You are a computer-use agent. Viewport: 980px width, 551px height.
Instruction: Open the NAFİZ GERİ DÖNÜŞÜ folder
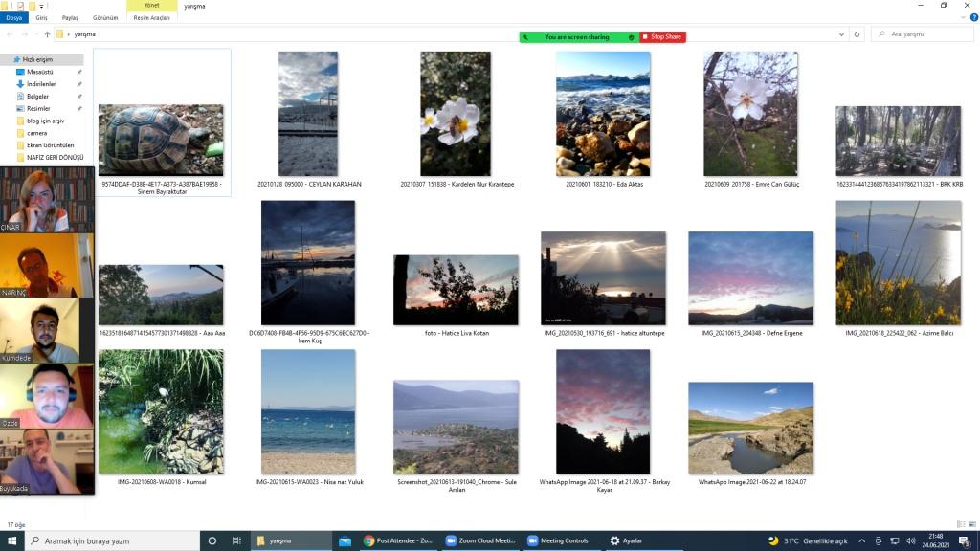(x=56, y=157)
